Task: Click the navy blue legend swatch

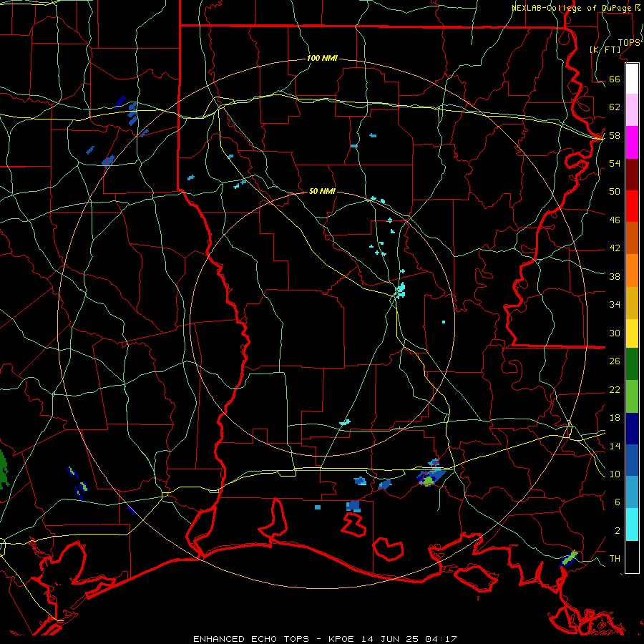Action: (x=632, y=429)
